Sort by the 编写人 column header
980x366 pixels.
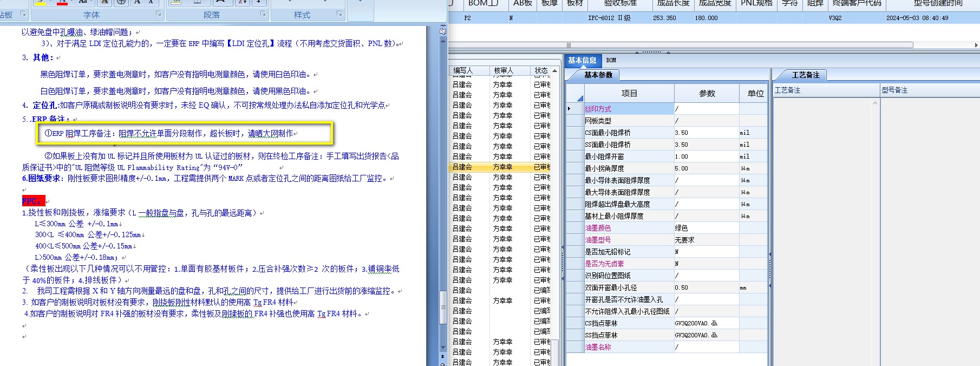(468, 70)
